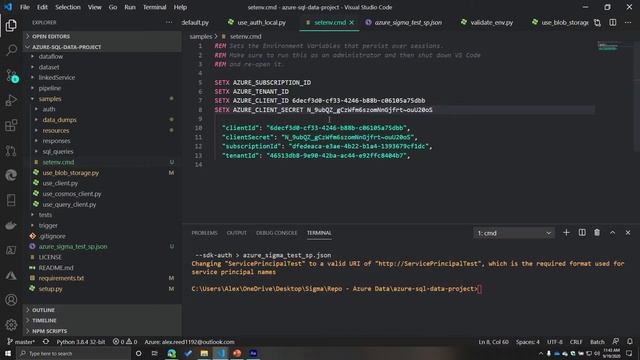Open the Accounts menu icon
Viewport: 640px width, 360px height.
(11, 300)
